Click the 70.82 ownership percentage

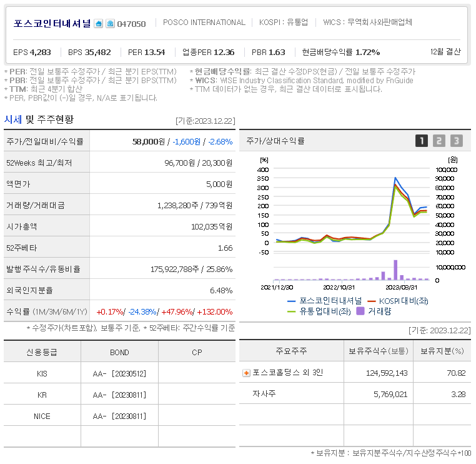pos(456,373)
